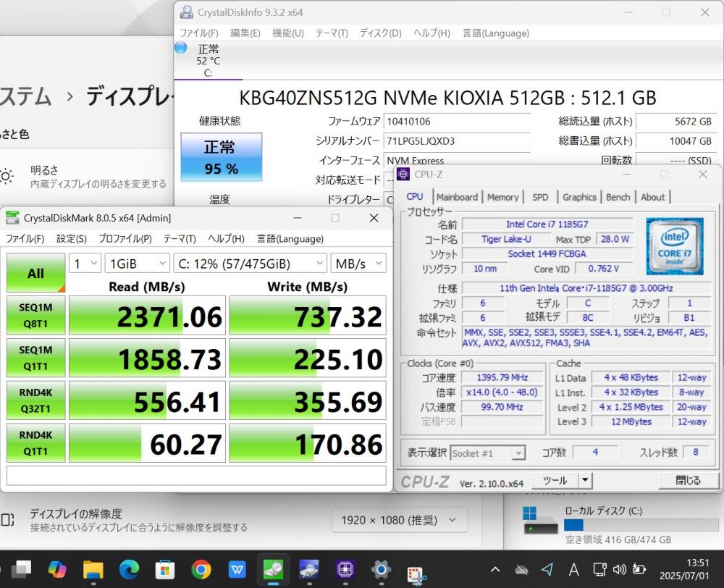The image size is (724, 588).
Task: Open 設定(S) menu in CrystalDiskMark
Action: [x=72, y=239]
